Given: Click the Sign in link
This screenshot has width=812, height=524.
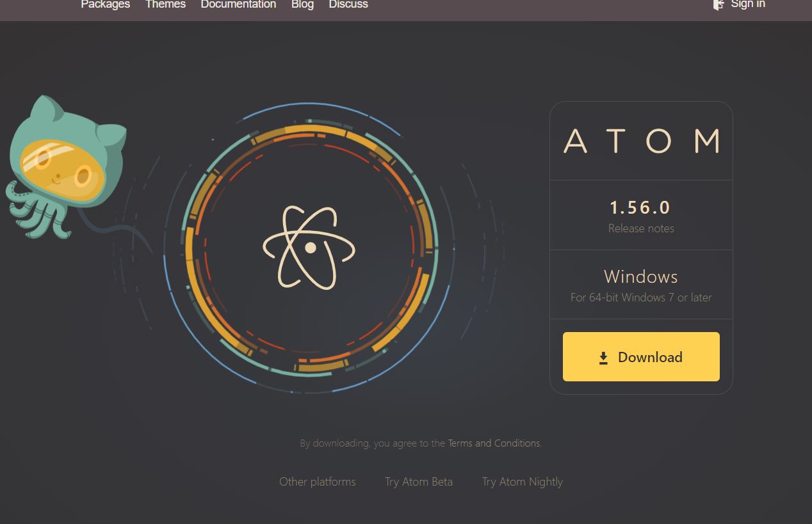Looking at the screenshot, I should click(x=748, y=4).
